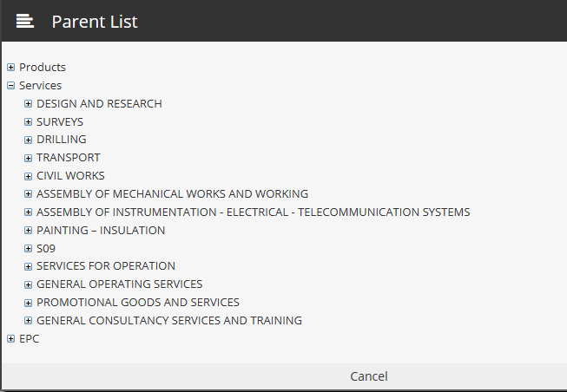Collapse the Services node
This screenshot has width=567, height=392.
(10, 86)
